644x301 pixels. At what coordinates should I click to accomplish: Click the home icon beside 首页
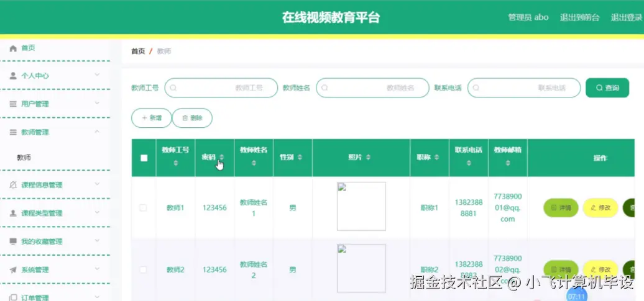point(13,48)
